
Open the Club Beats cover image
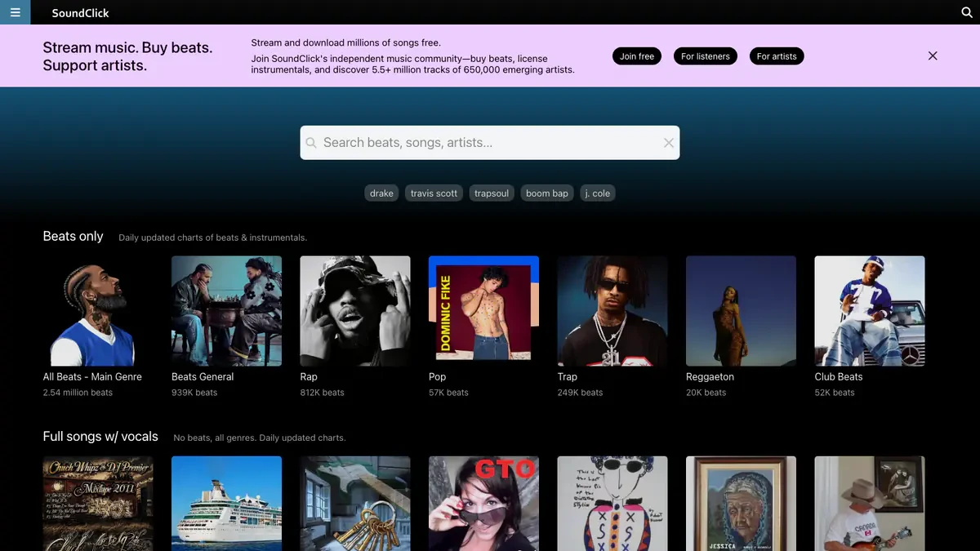870,311
